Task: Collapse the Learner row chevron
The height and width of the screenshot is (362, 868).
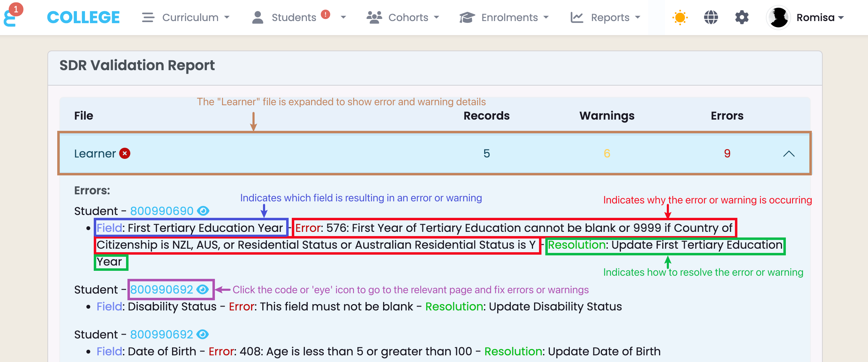Action: pos(789,154)
